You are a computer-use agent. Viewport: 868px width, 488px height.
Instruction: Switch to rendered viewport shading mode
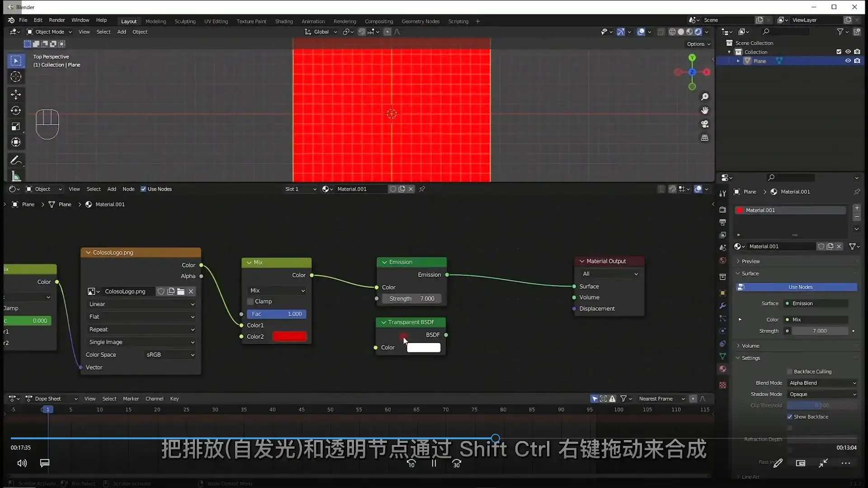click(698, 32)
